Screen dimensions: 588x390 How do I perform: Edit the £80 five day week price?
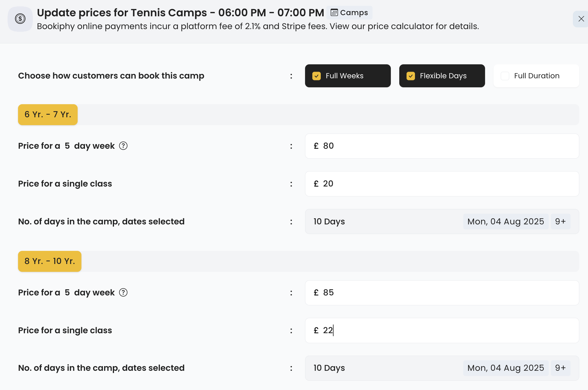tap(441, 146)
